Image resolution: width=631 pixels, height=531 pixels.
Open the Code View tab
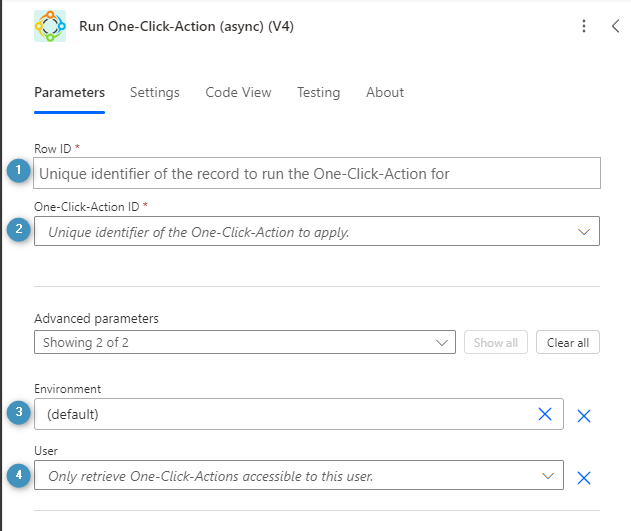[x=238, y=93]
